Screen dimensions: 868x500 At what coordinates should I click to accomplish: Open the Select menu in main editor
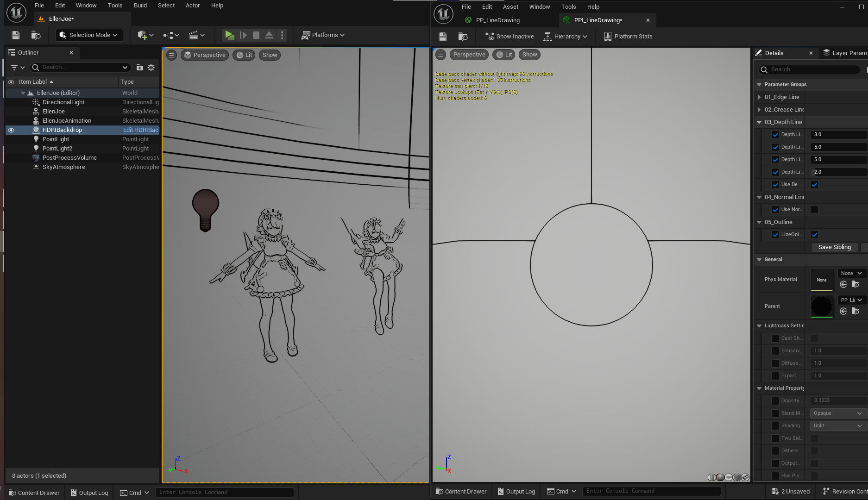click(166, 6)
